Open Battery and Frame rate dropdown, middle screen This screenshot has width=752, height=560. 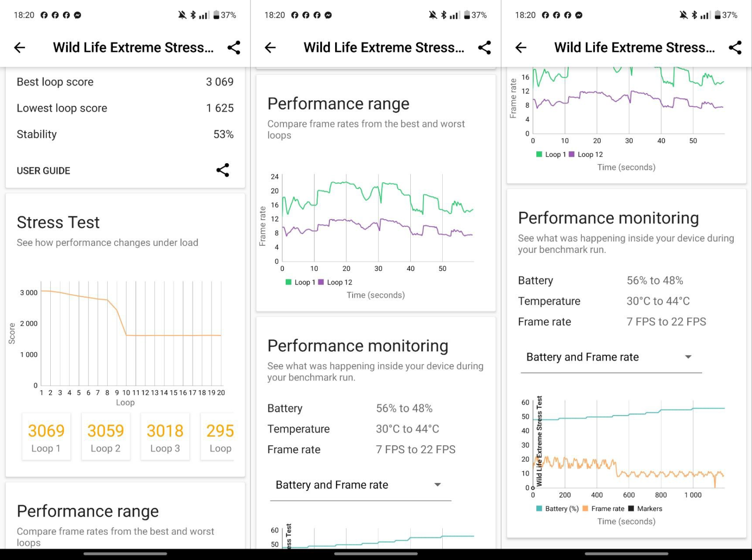click(360, 485)
